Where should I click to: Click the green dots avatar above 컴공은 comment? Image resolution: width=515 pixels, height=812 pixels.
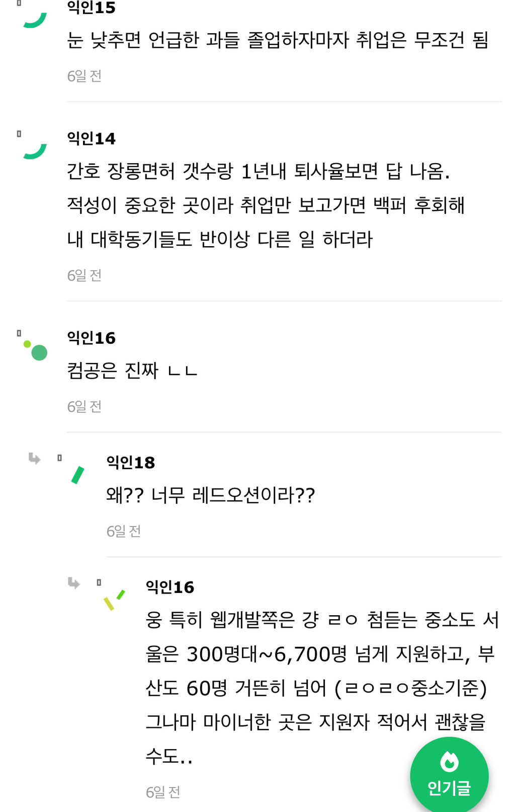(36, 350)
